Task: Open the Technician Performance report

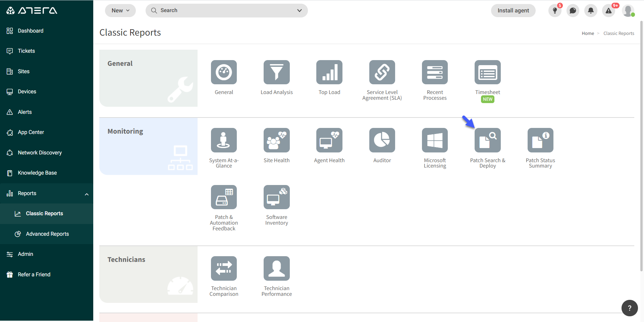Action: point(276,268)
